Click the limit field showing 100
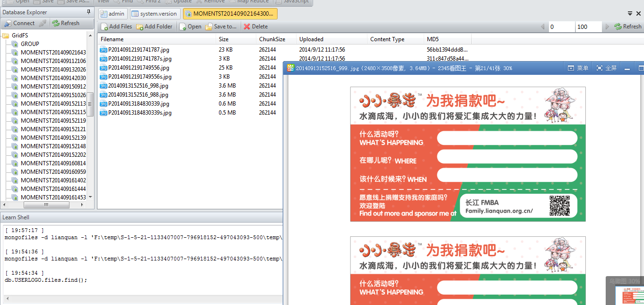This screenshot has width=644, height=305. [x=589, y=27]
